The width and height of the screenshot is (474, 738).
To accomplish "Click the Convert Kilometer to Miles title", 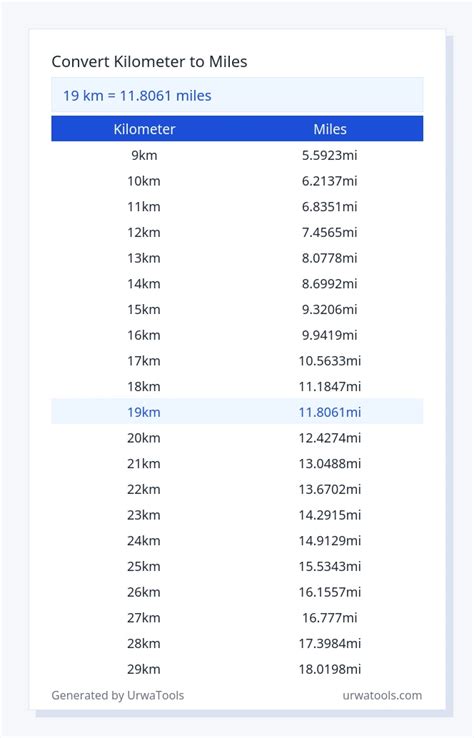I will click(149, 62).
